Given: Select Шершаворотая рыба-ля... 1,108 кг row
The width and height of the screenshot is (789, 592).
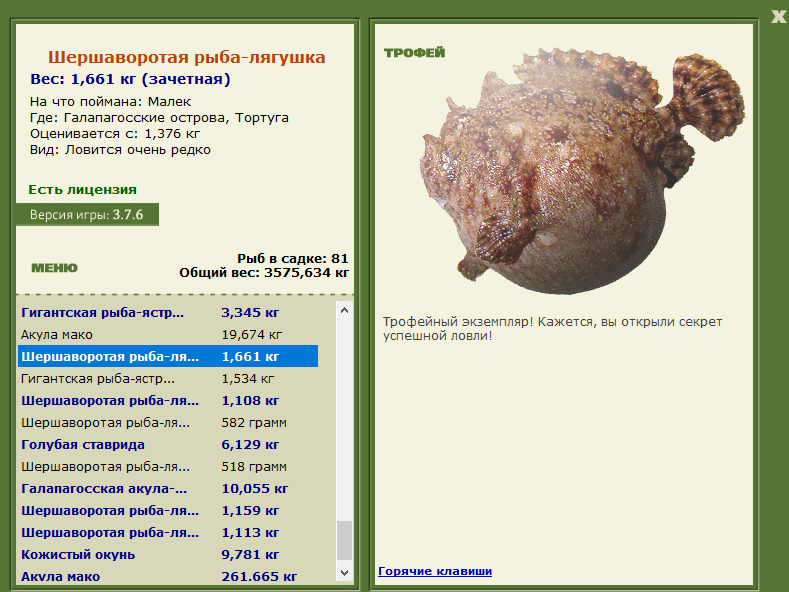Looking at the screenshot, I should point(168,401).
